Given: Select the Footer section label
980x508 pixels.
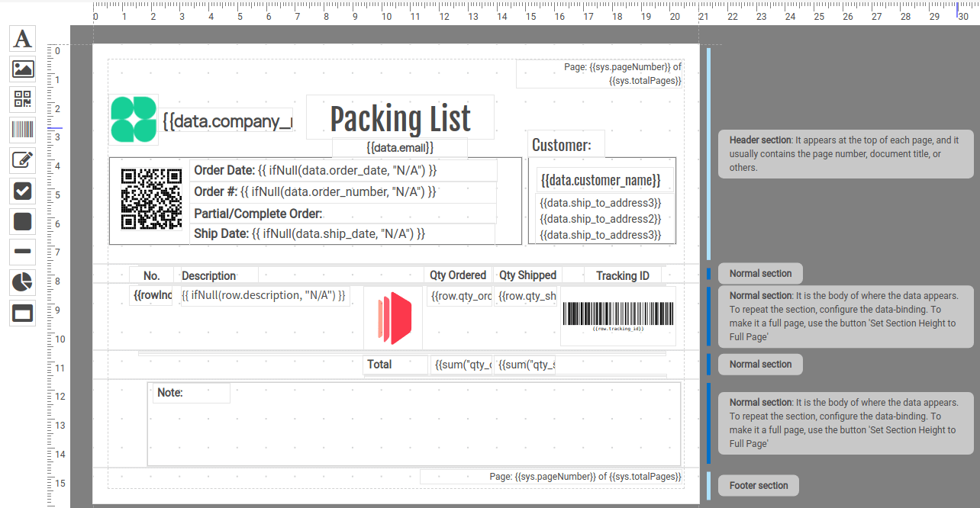Looking at the screenshot, I should (x=759, y=486).
